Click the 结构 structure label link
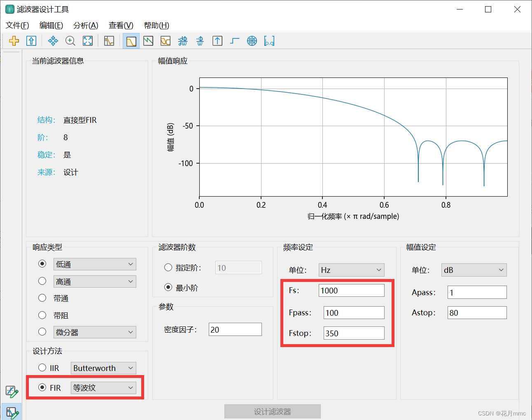Viewport: 532px width, 420px height. point(46,120)
